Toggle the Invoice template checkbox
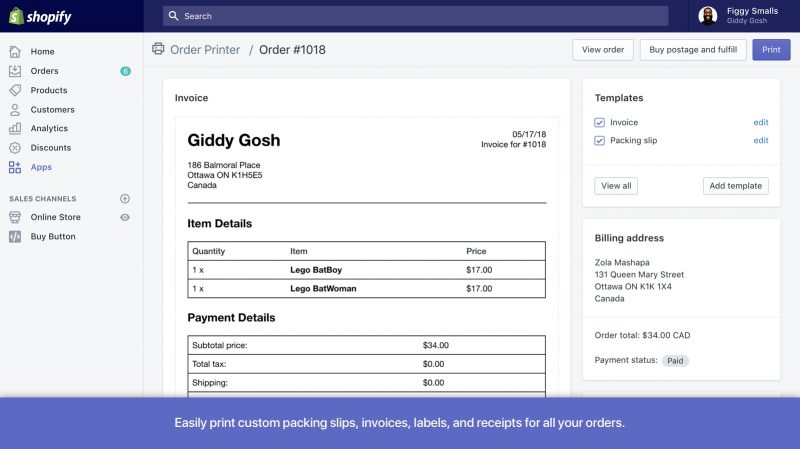The height and width of the screenshot is (449, 800). click(x=600, y=123)
